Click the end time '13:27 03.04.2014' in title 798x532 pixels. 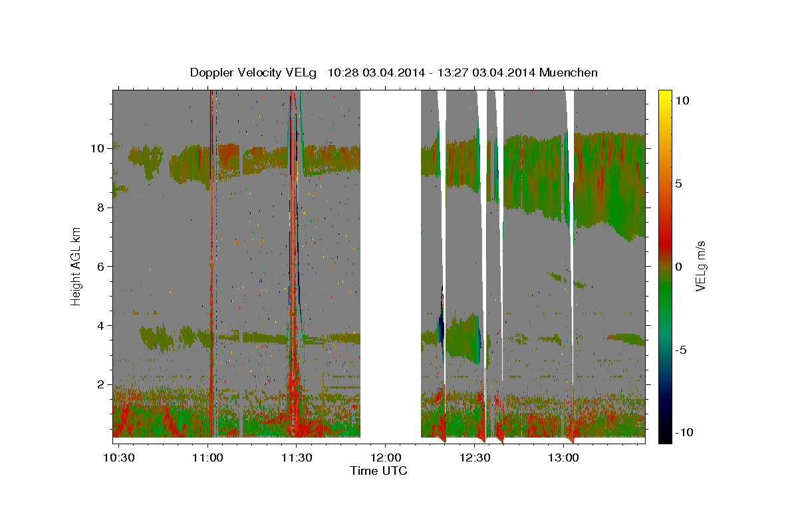(x=485, y=72)
